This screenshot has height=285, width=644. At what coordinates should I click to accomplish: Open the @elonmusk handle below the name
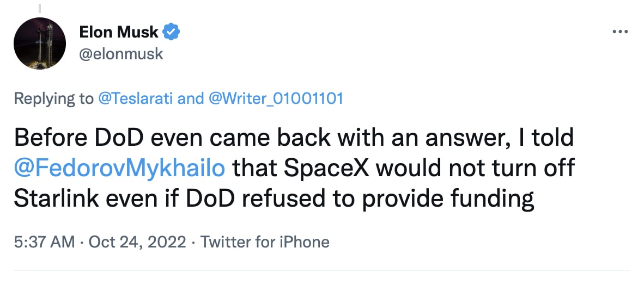[121, 54]
